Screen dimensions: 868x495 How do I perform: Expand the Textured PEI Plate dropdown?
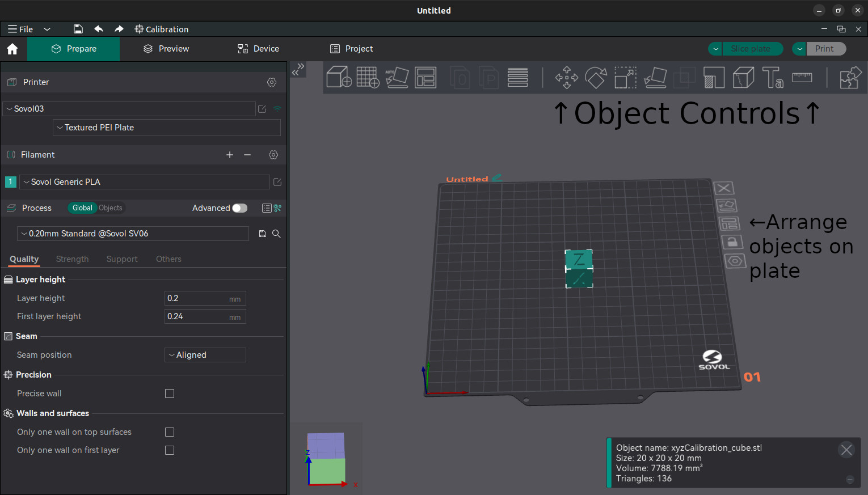(x=167, y=128)
